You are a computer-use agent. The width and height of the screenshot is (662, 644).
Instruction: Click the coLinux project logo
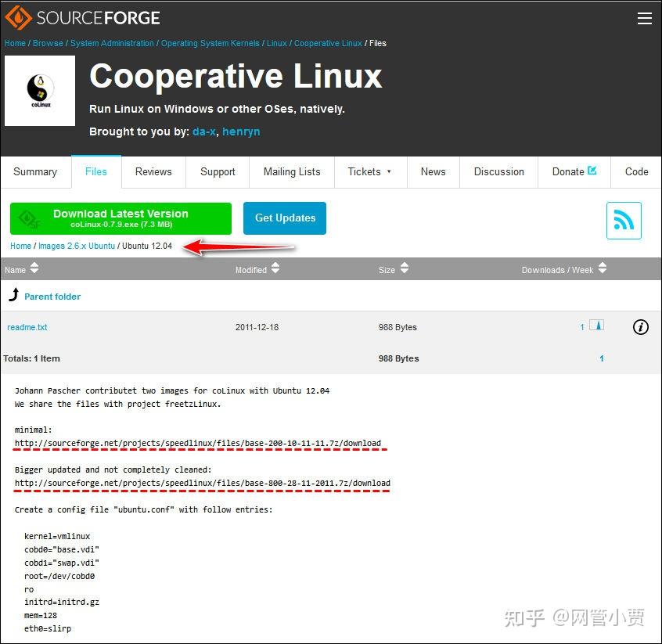coord(39,90)
